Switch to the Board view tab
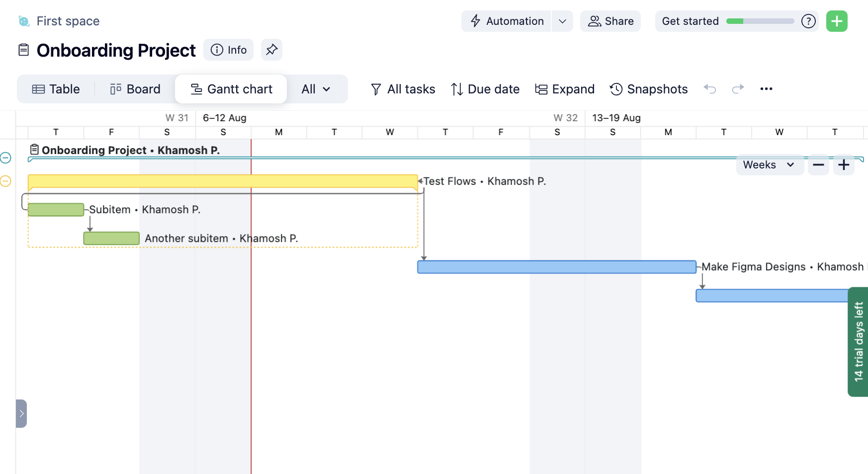 pyautogui.click(x=135, y=89)
